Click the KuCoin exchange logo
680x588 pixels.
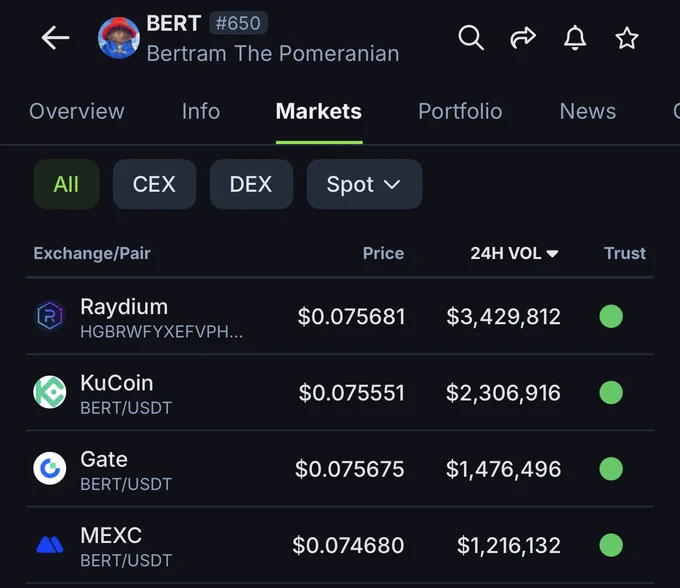click(x=50, y=392)
